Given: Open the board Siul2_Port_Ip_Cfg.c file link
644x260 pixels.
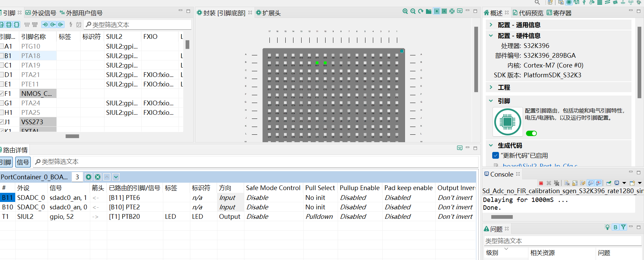Looking at the screenshot, I should (540, 165).
